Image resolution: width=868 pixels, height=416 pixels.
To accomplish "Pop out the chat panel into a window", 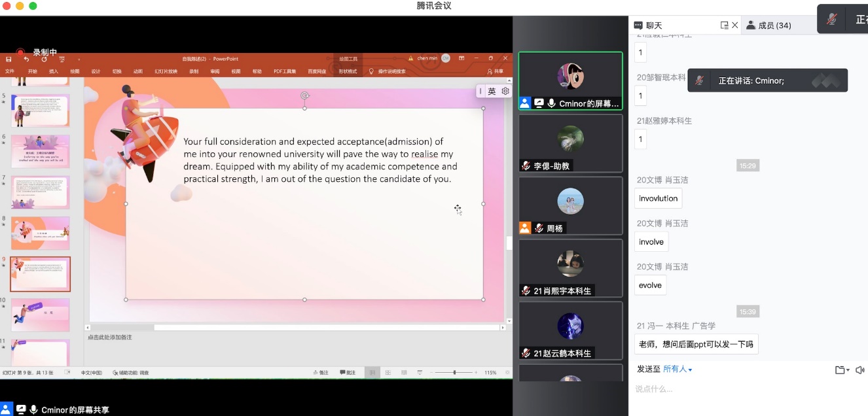I will (724, 26).
